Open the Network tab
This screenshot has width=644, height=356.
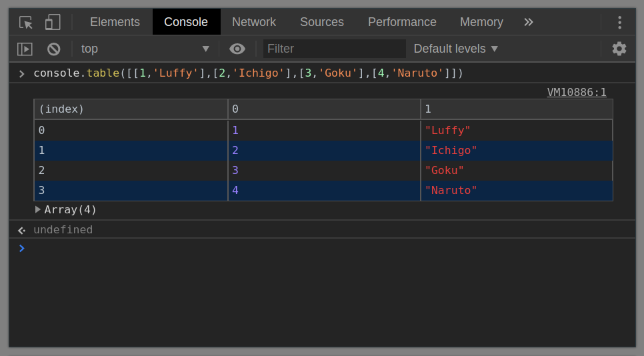(254, 22)
